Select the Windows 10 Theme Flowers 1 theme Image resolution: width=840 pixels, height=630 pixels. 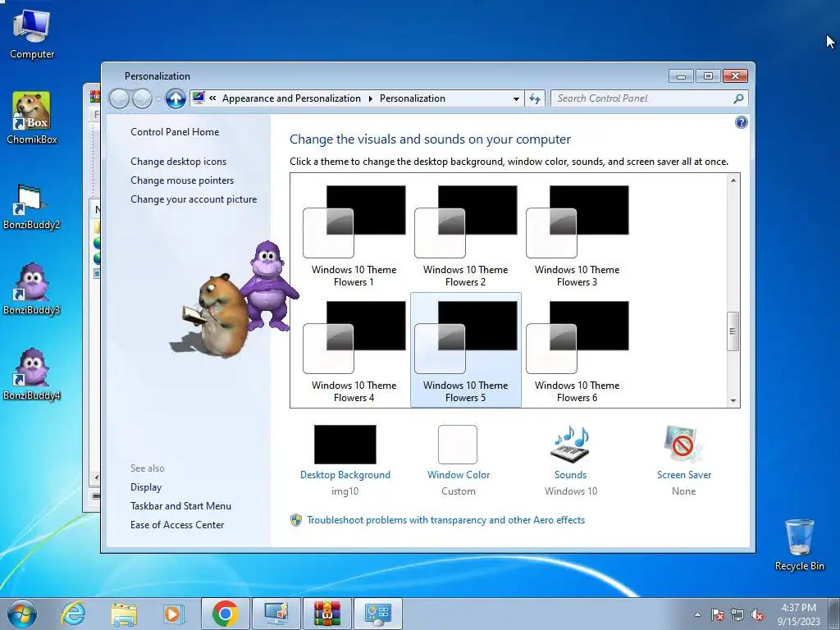[354, 235]
